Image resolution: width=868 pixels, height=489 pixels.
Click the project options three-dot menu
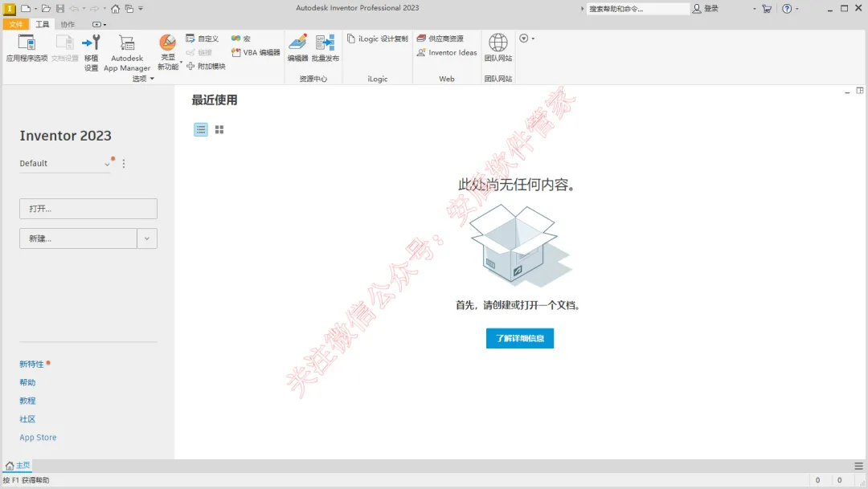[x=124, y=164]
